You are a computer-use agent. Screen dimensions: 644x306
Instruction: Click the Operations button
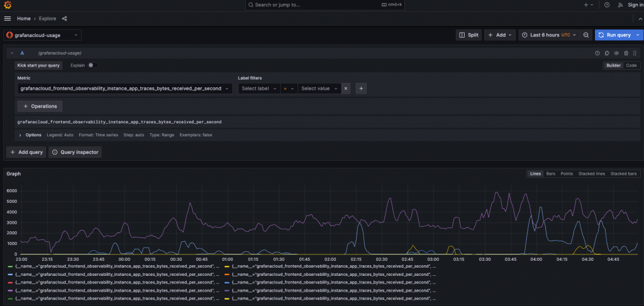(40, 106)
